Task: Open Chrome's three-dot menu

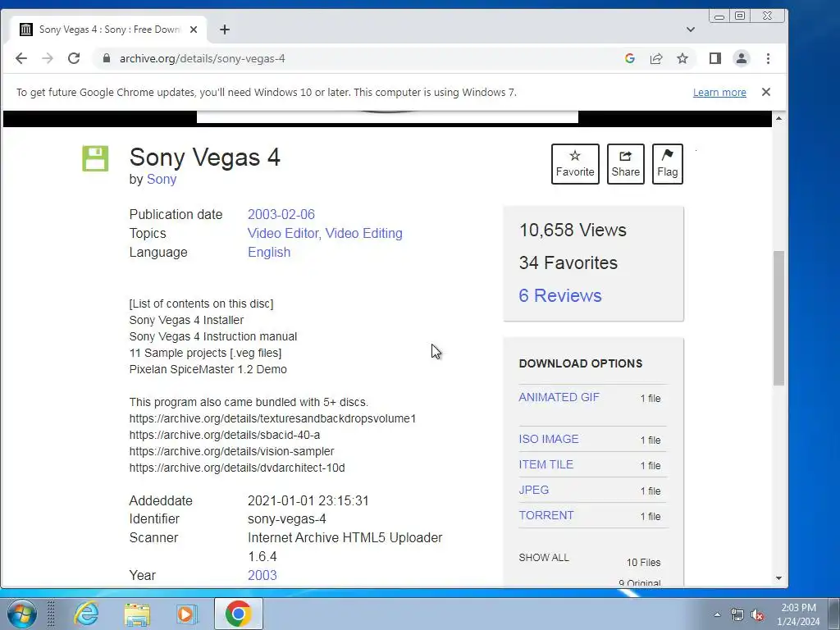Action: [768, 58]
